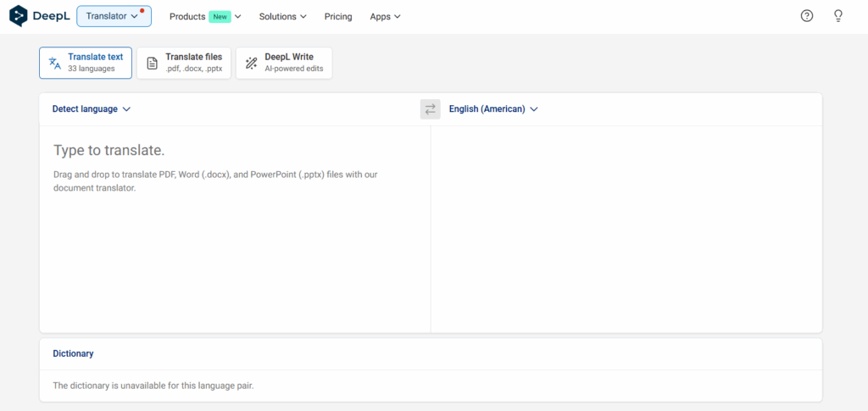This screenshot has width=868, height=411.
Task: Click the DeepL logo icon
Action: click(19, 16)
